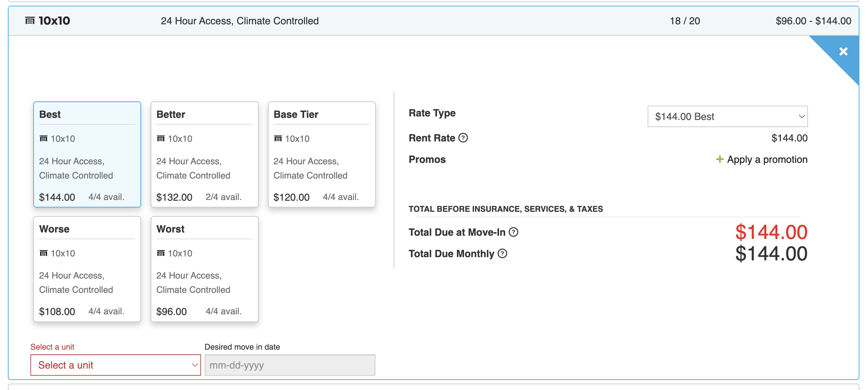Pick the Worse tier at $108.00
868x390 pixels.
pyautogui.click(x=87, y=269)
